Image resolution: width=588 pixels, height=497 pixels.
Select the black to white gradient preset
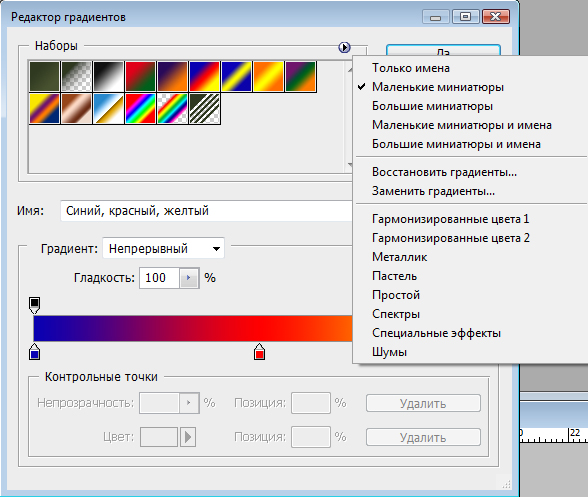point(108,77)
